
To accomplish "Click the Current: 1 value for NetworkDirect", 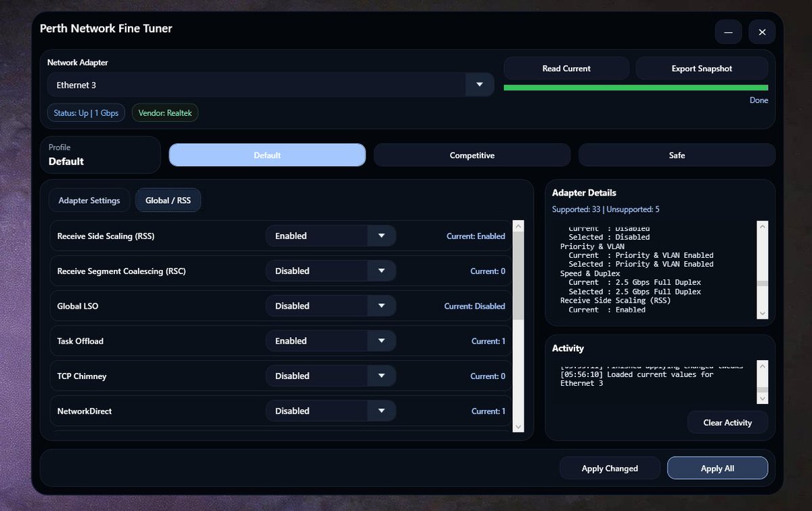I will [x=489, y=412].
